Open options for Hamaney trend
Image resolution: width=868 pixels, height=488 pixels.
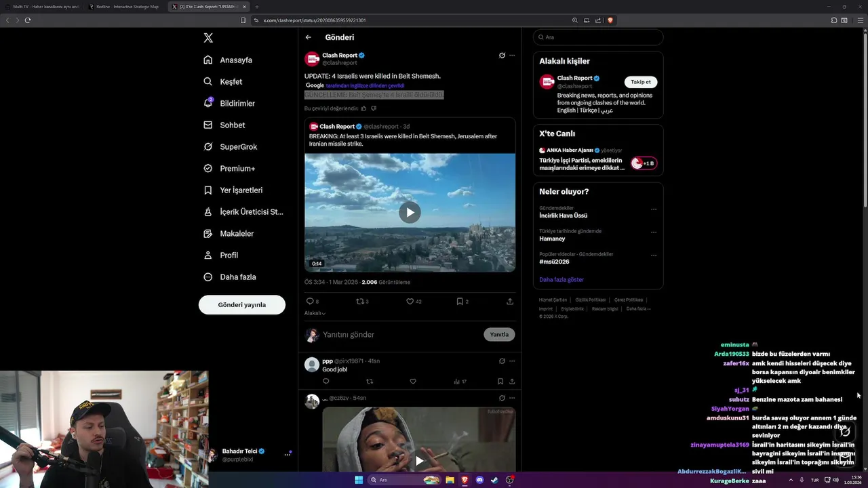coord(654,232)
